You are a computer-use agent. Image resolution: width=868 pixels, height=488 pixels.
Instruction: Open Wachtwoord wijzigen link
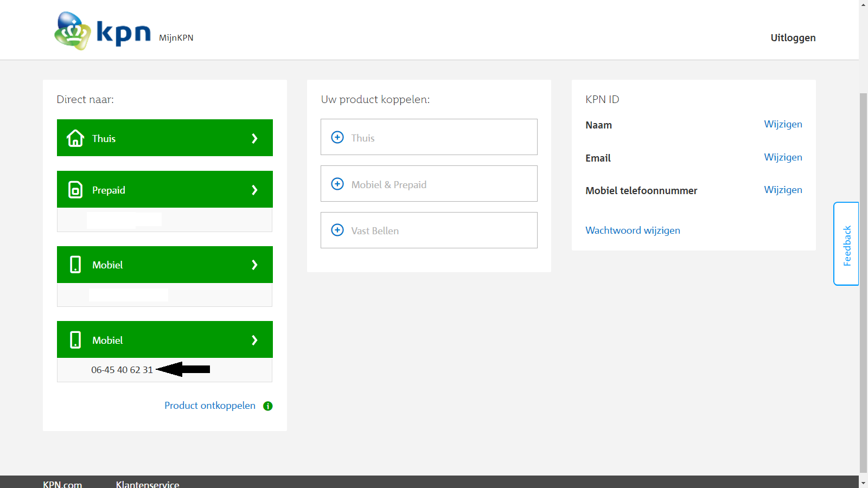point(633,230)
